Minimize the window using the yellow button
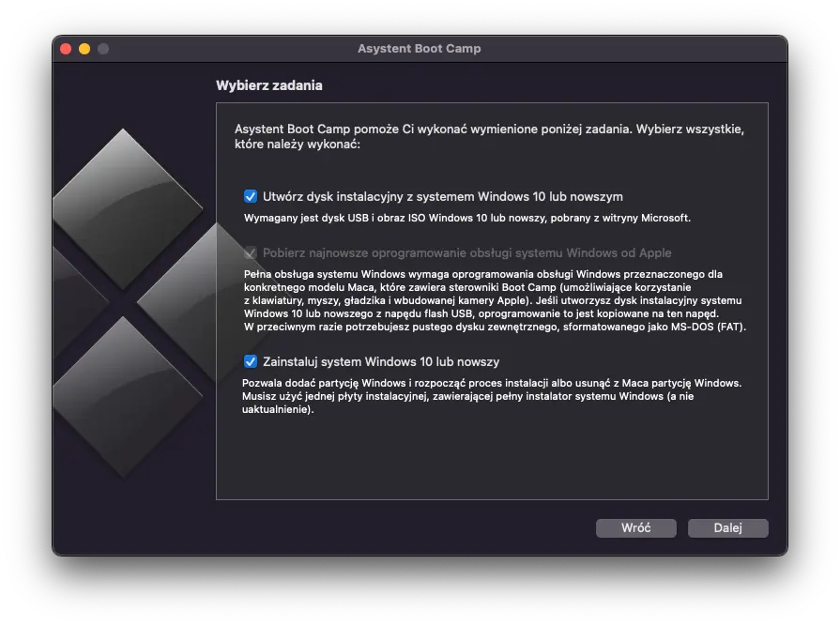Viewport: 840px width, 625px height. [84, 49]
